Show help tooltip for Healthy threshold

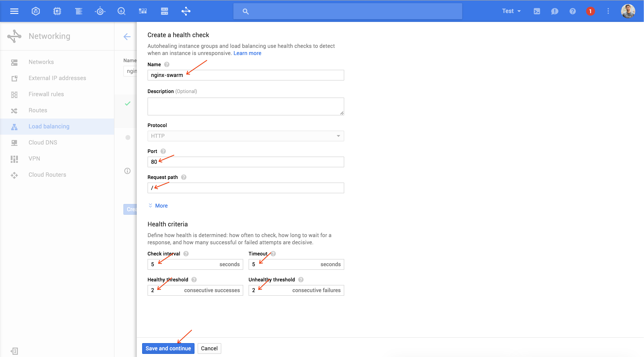pyautogui.click(x=194, y=280)
